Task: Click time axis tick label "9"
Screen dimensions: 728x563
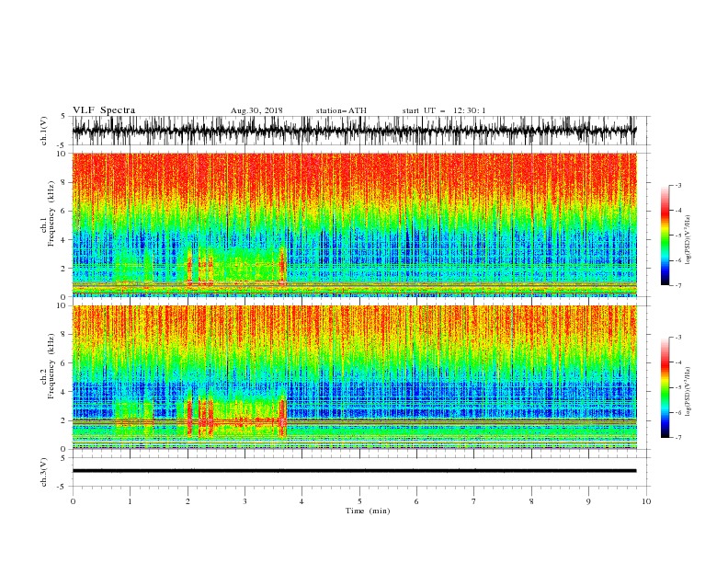Action: 588,501
